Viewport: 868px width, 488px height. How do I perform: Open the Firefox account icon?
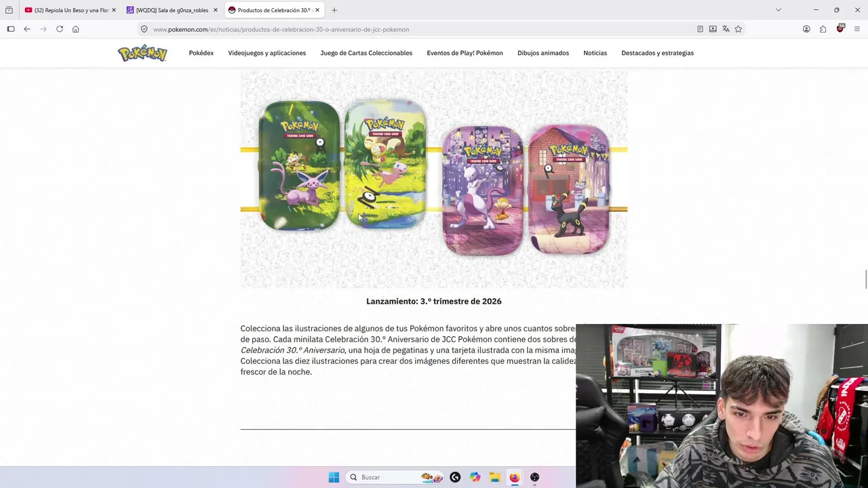tap(806, 29)
